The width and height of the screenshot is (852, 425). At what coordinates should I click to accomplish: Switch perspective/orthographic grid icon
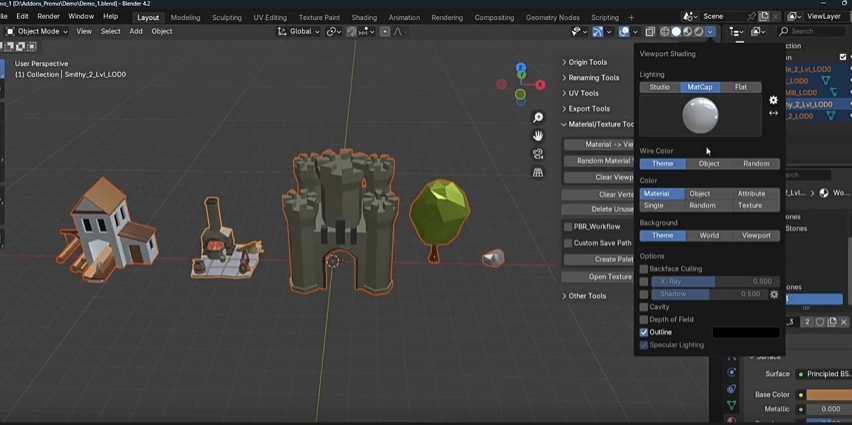pyautogui.click(x=538, y=172)
